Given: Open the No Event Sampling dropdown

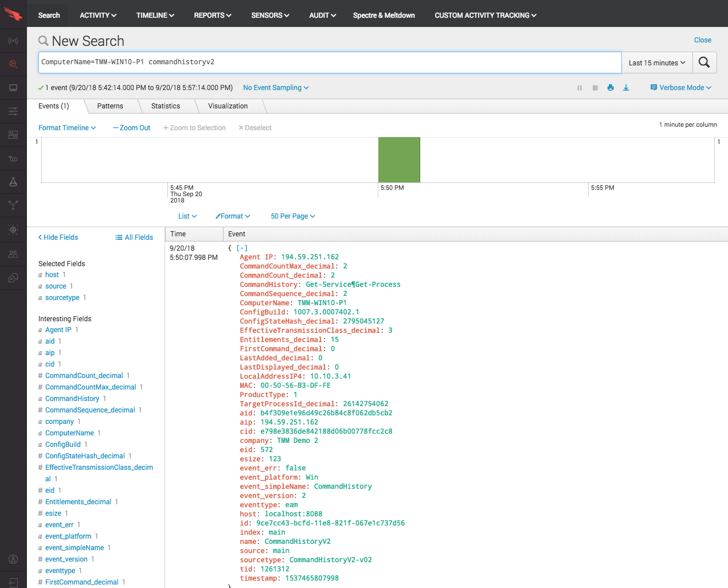Looking at the screenshot, I should [276, 88].
